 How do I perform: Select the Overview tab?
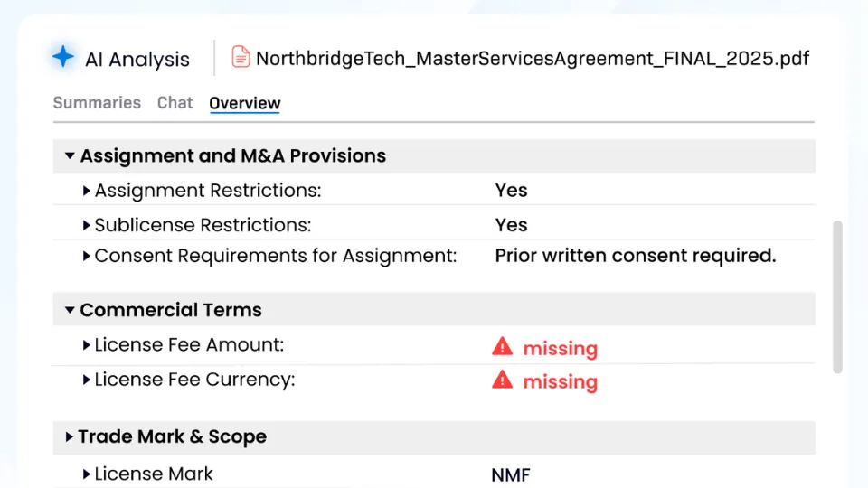pos(245,103)
